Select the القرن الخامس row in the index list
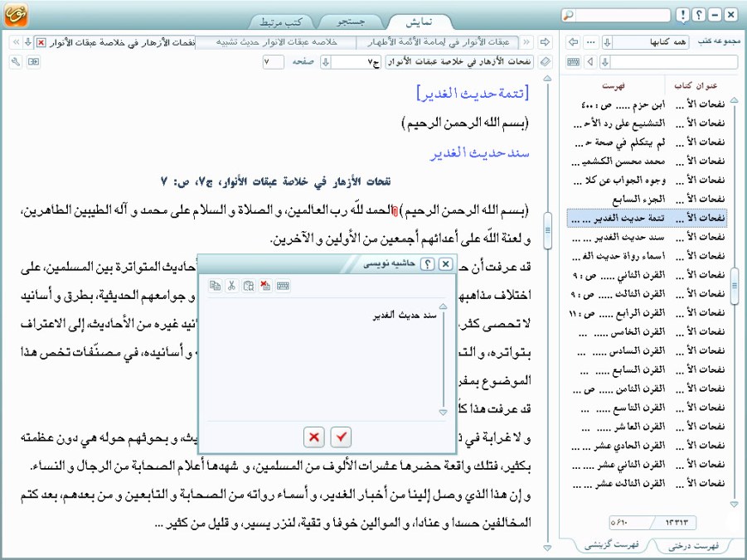747x560 pixels. point(648,332)
